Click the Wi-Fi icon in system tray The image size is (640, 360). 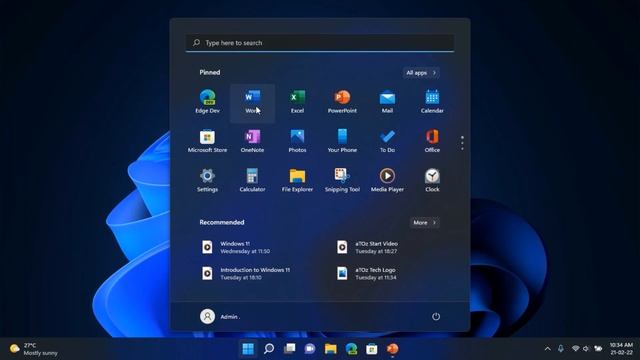click(576, 349)
